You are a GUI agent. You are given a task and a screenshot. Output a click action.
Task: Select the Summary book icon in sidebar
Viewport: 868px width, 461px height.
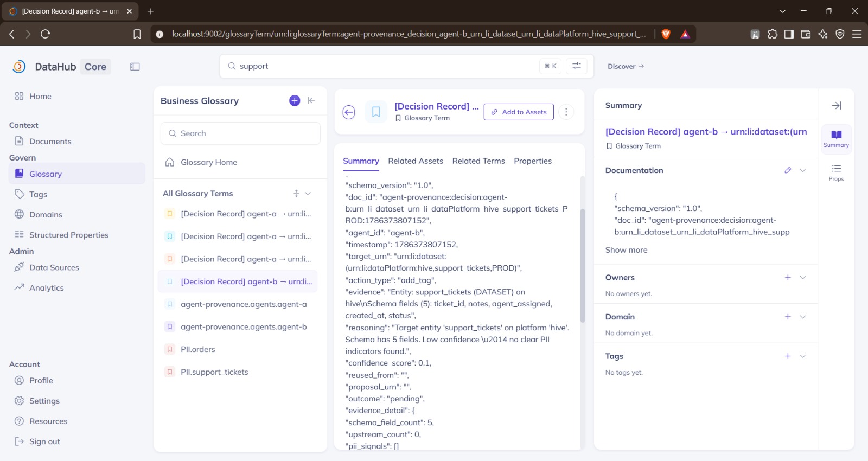pos(836,138)
